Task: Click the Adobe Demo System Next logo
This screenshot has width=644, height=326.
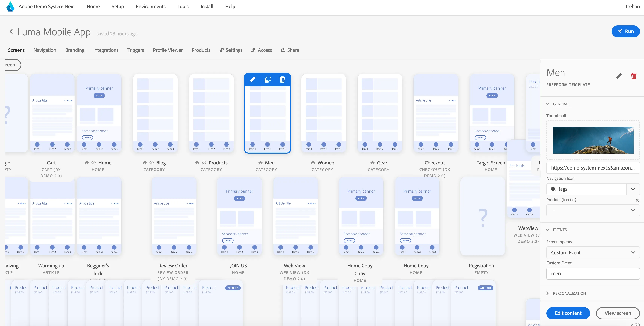Action: [x=10, y=7]
